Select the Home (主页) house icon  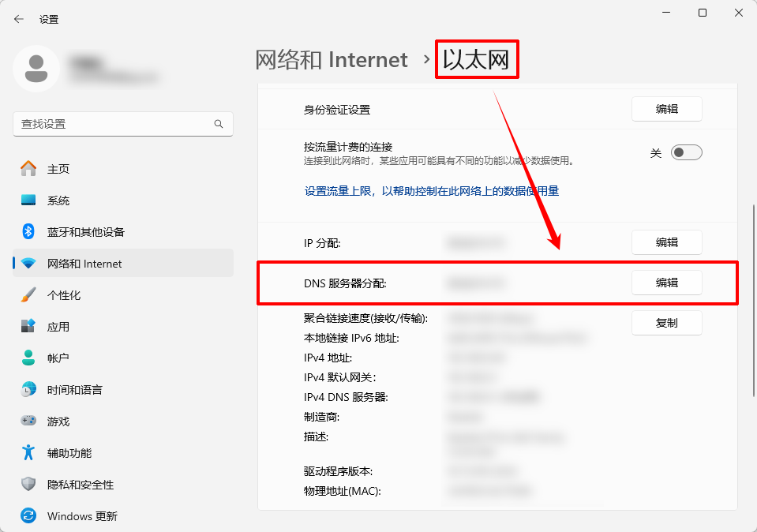click(28, 168)
